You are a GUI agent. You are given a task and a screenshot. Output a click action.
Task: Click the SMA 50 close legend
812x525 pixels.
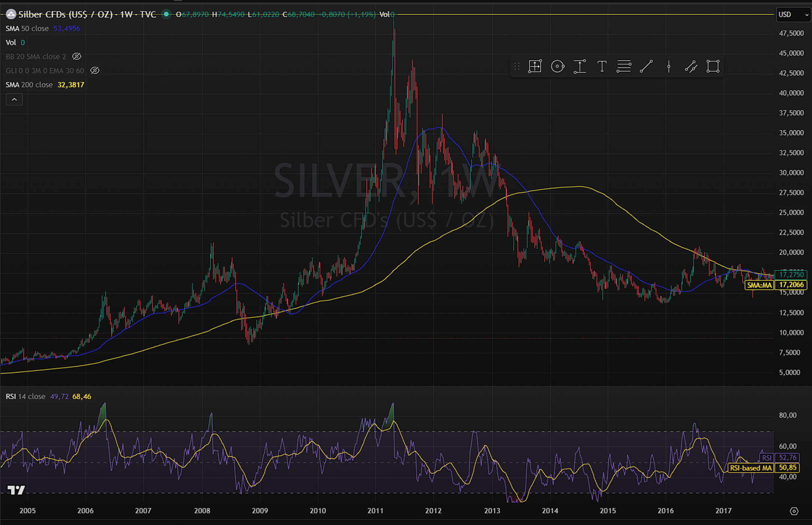[27, 28]
